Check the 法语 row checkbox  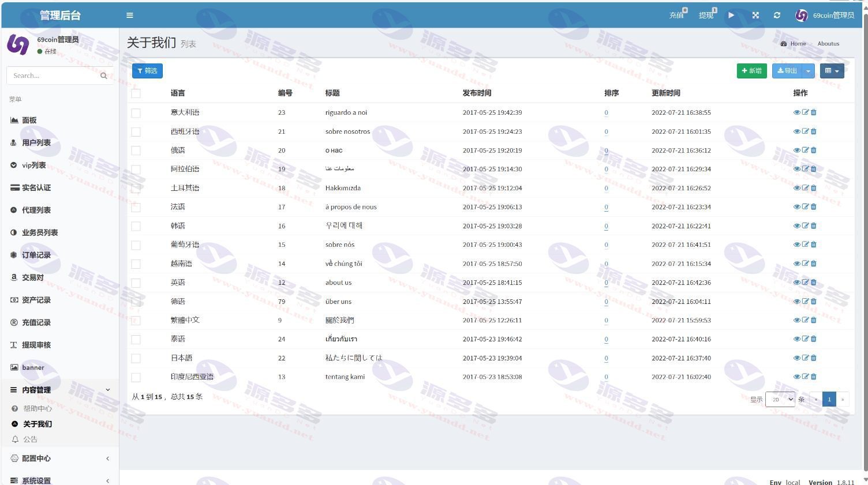pos(136,207)
